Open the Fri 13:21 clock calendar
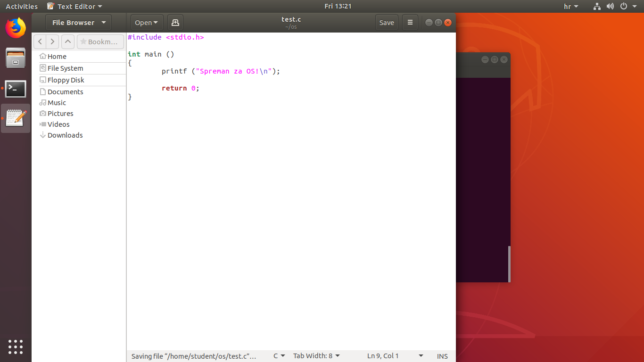Screen dimensions: 644x362 point(338,6)
